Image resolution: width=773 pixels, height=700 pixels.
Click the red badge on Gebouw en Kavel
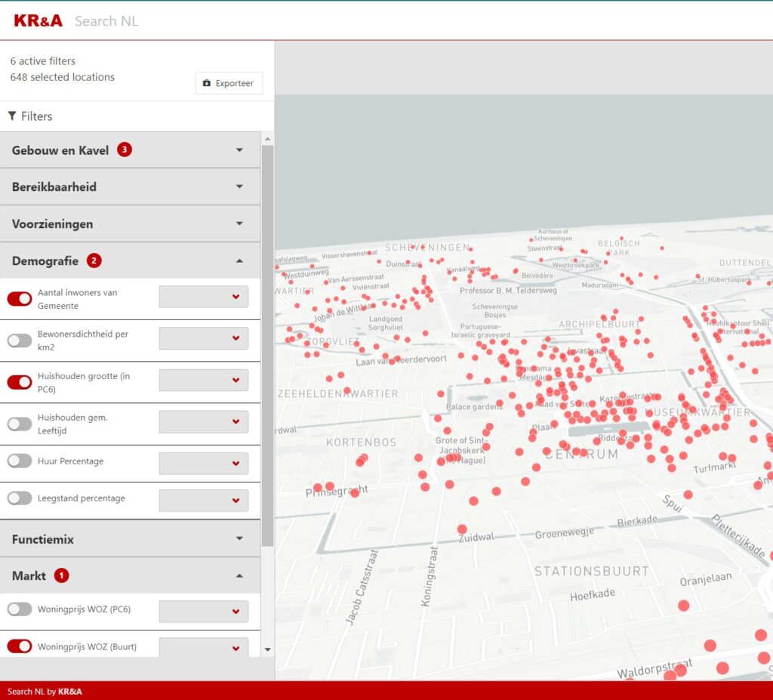pos(125,150)
